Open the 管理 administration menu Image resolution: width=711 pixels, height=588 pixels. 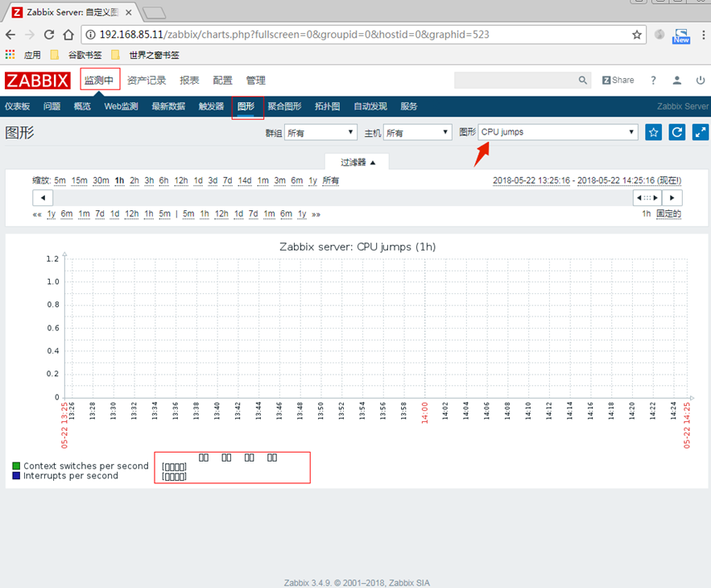point(256,81)
